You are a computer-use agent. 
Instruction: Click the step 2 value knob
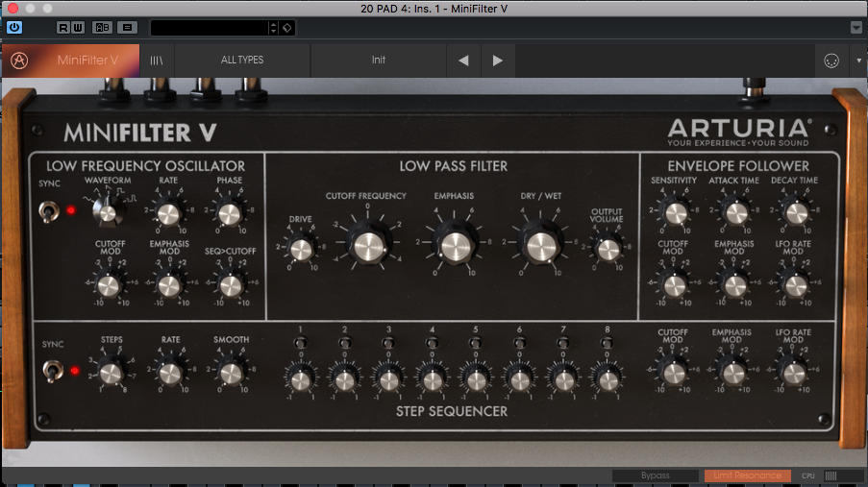pyautogui.click(x=345, y=380)
